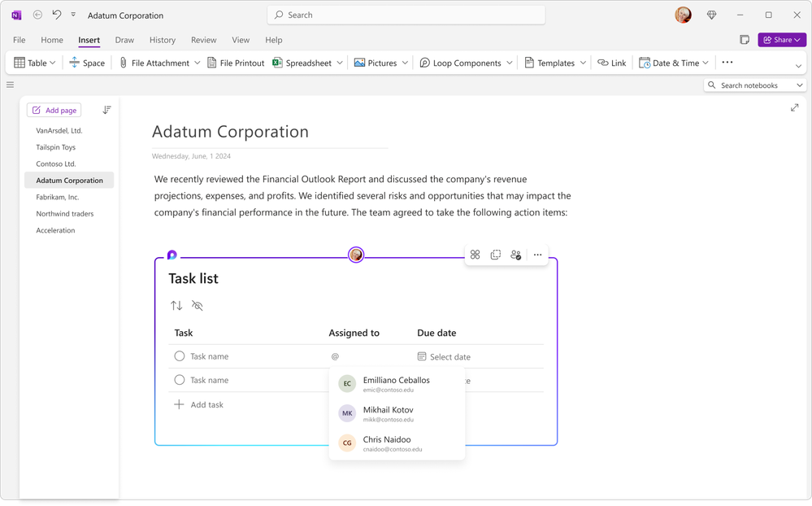Collapse the ribbon with the chevron

(x=798, y=66)
